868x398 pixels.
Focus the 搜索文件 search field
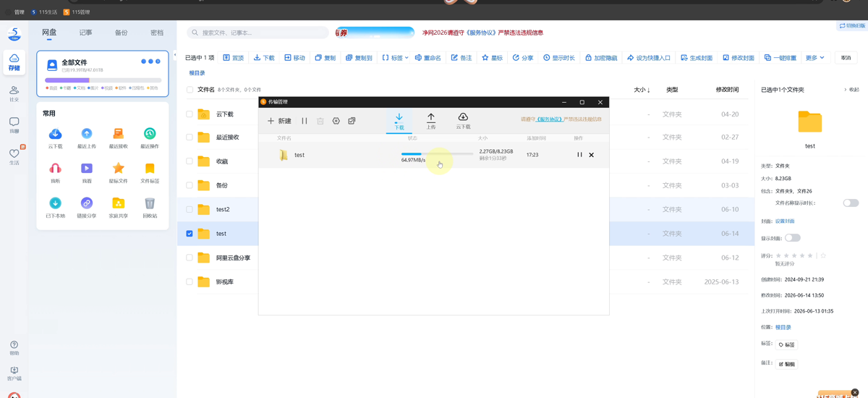coord(258,33)
